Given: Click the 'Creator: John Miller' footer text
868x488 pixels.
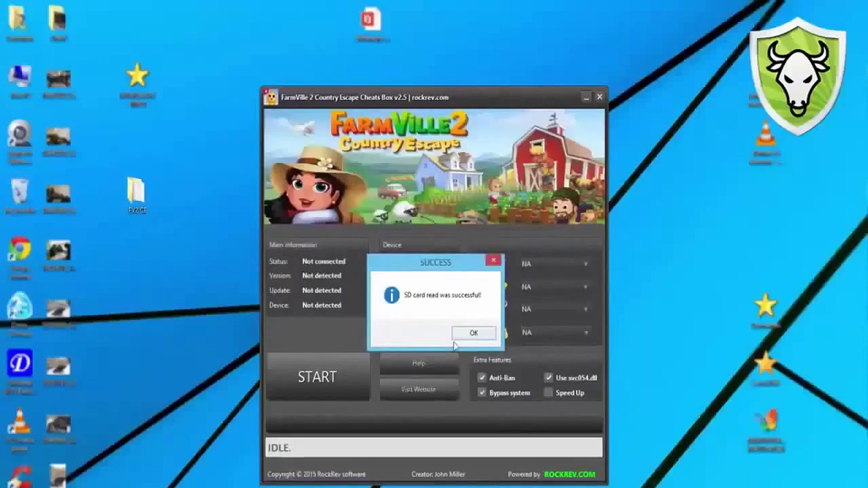Looking at the screenshot, I should pos(438,474).
